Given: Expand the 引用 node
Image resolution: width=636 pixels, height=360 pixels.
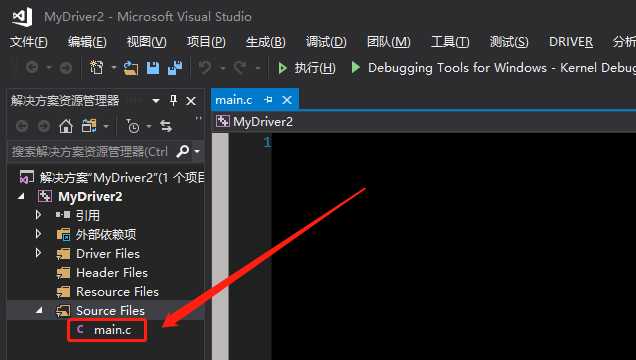Looking at the screenshot, I should [x=38, y=215].
